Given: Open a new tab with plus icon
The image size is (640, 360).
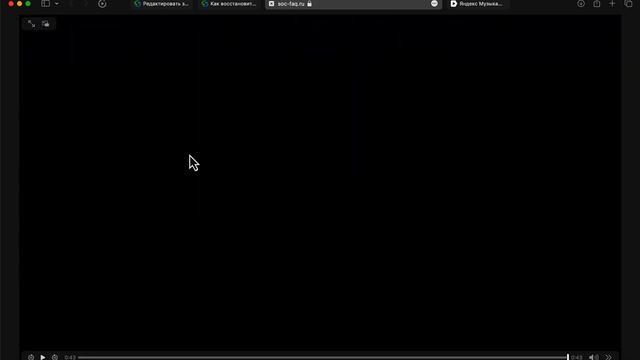Looking at the screenshot, I should point(612,4).
